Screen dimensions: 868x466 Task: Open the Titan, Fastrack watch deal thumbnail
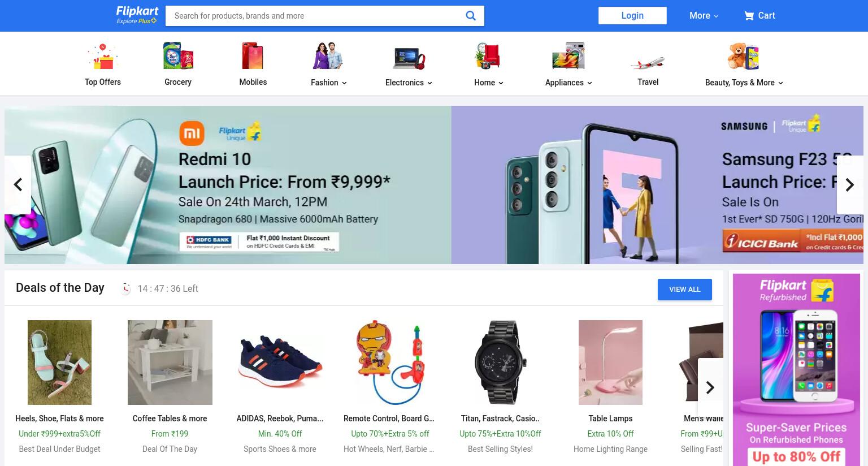[500, 363]
